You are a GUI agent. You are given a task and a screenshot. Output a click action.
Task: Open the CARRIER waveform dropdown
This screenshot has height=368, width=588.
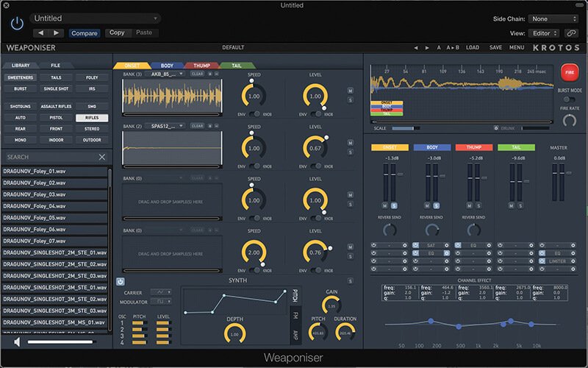tap(161, 291)
